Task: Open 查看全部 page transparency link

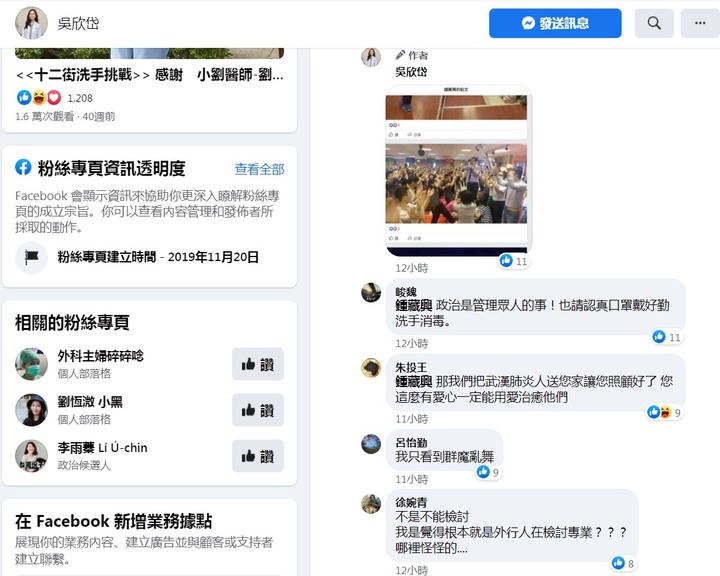Action: coord(259,169)
